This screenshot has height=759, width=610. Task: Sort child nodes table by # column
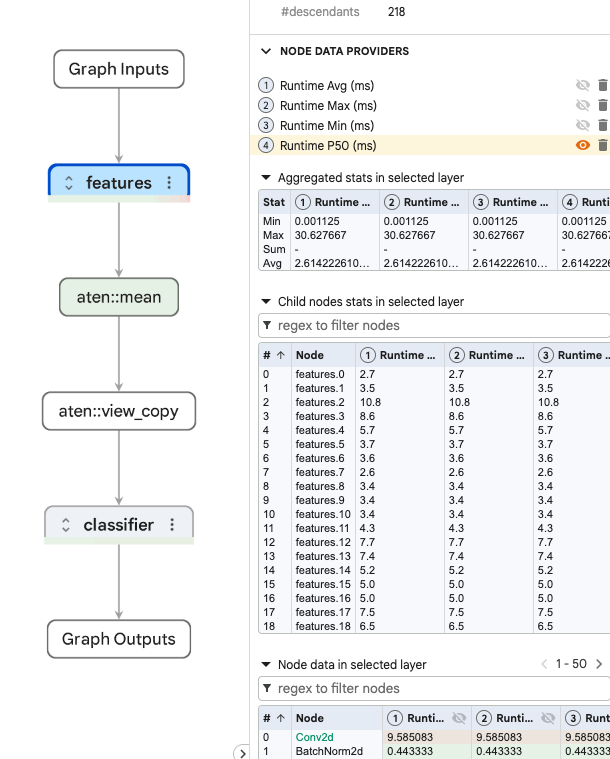click(x=273, y=355)
